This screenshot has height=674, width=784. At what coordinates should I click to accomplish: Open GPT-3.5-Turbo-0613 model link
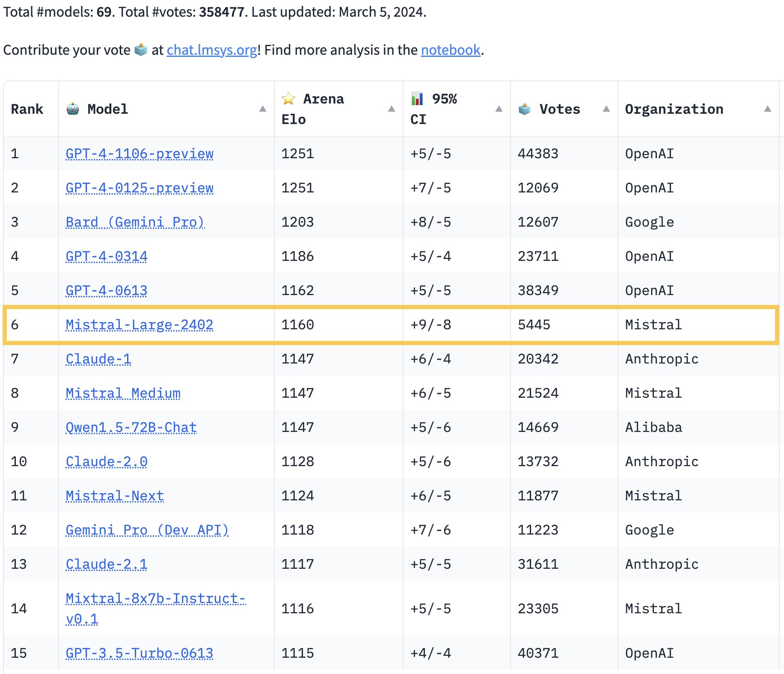140,653
